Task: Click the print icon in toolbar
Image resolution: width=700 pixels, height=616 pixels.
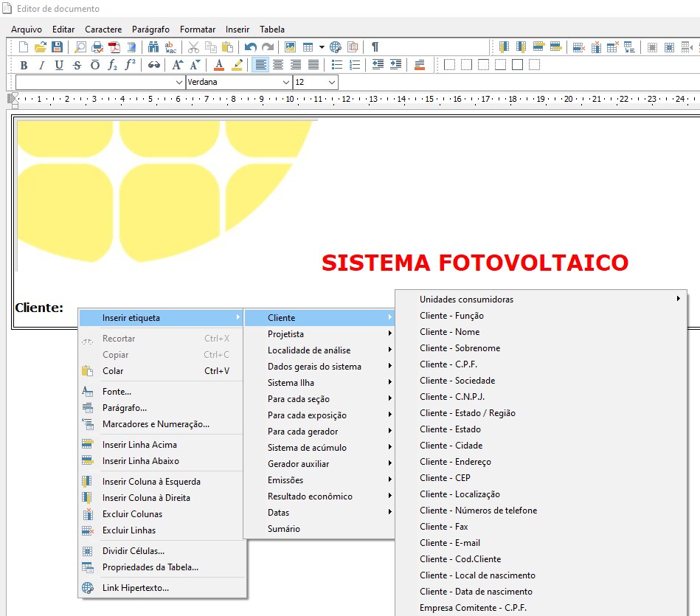Action: point(97,47)
